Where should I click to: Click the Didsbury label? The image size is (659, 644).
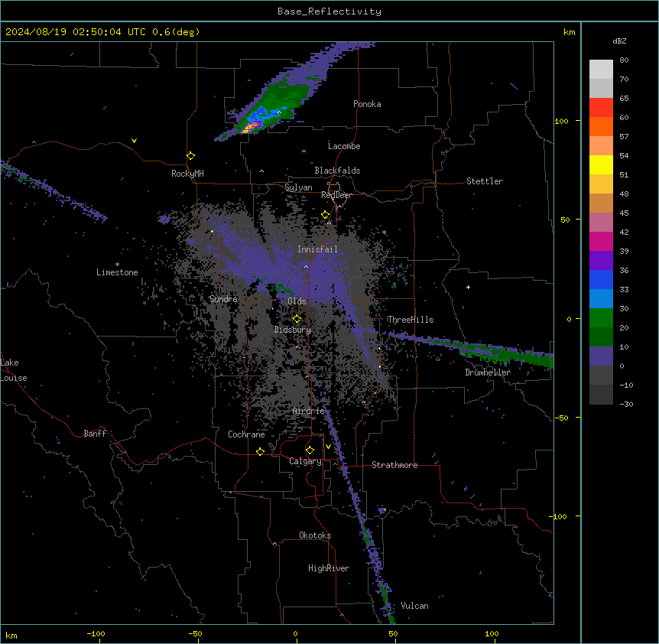click(x=292, y=330)
